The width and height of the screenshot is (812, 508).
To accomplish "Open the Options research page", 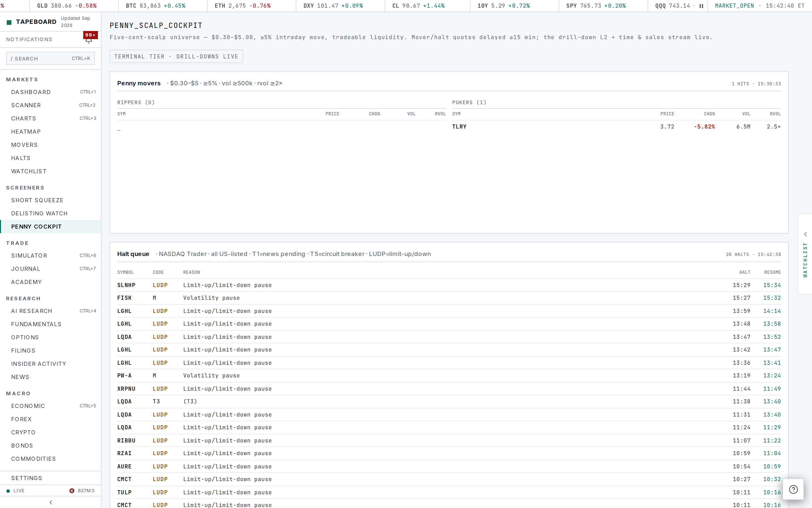I will 51,337.
